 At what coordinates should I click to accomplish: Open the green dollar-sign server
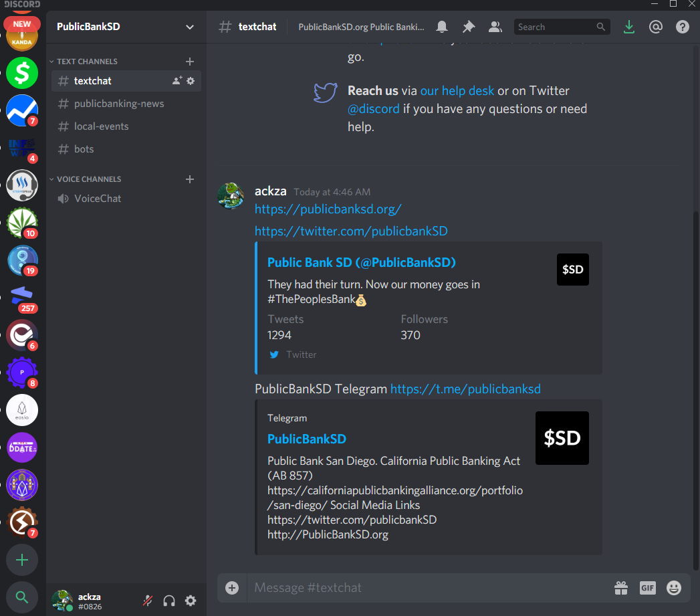click(x=22, y=73)
